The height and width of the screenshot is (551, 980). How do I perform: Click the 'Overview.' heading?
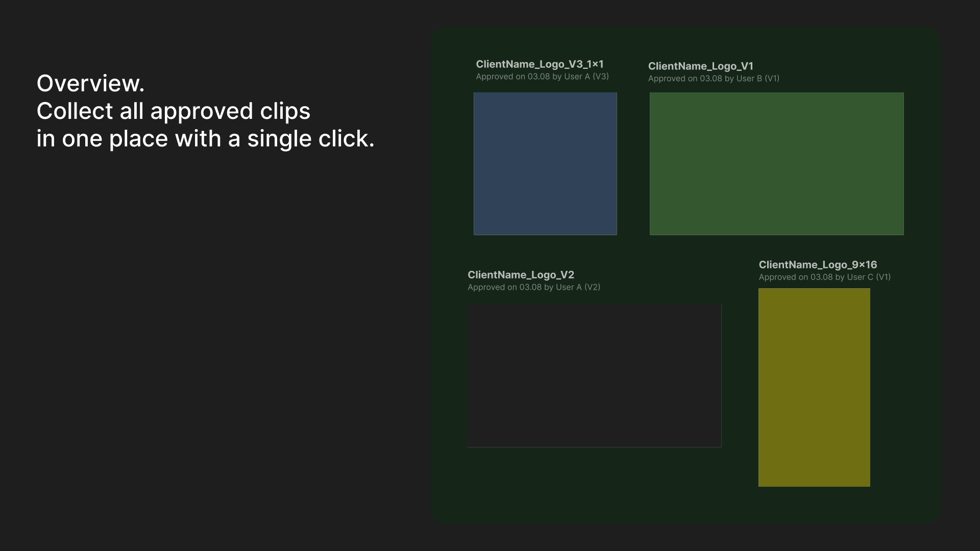(x=91, y=83)
